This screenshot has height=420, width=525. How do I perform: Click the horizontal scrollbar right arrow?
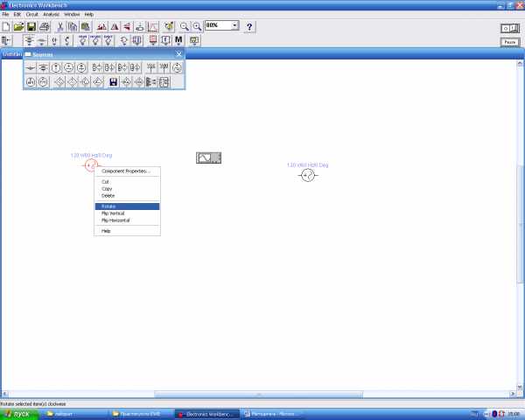pyautogui.click(x=513, y=395)
